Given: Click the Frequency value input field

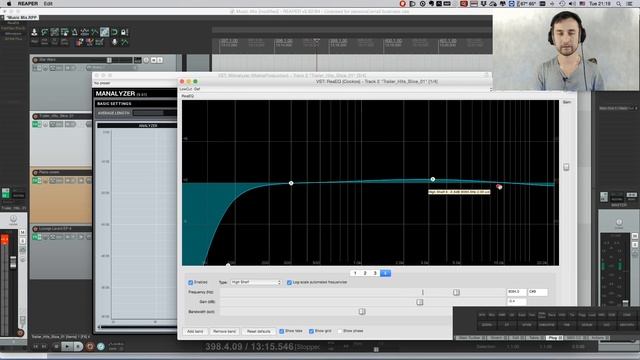Looking at the screenshot, I should 516,292.
